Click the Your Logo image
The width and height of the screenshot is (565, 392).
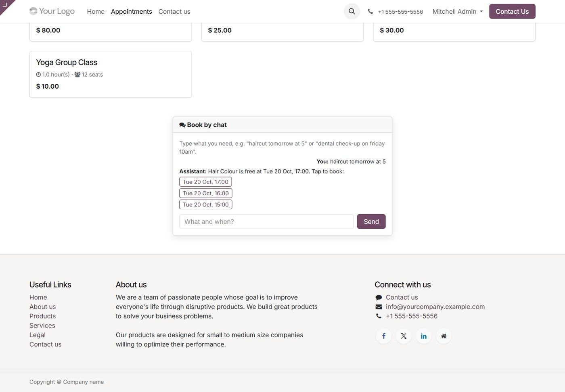coord(52,11)
